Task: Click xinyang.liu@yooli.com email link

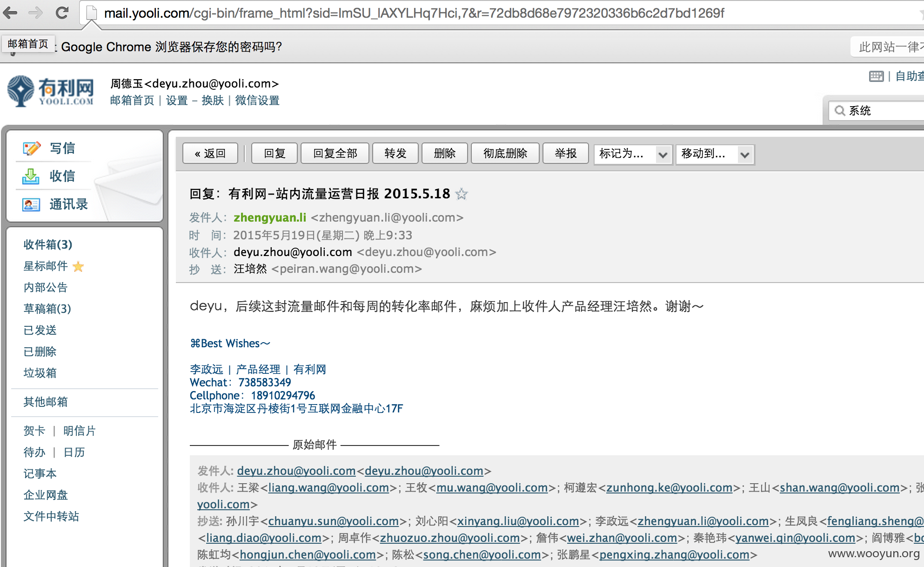Action: (518, 521)
